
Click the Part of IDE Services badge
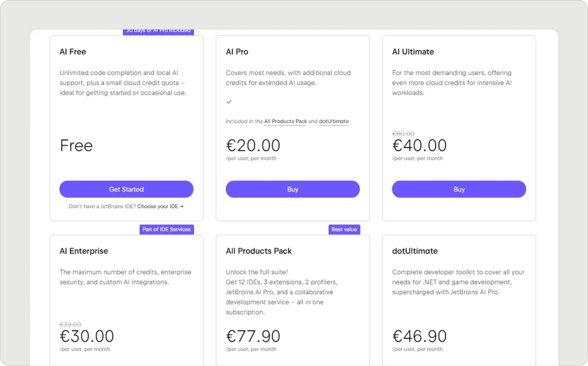coord(166,229)
